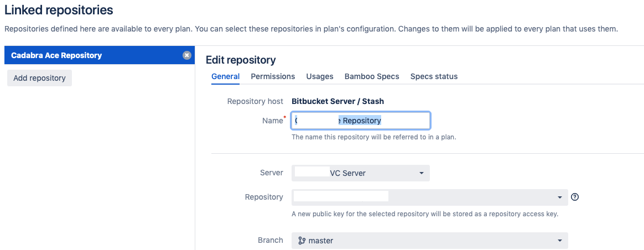Click the Name field label
The image size is (644, 250).
(x=273, y=120)
